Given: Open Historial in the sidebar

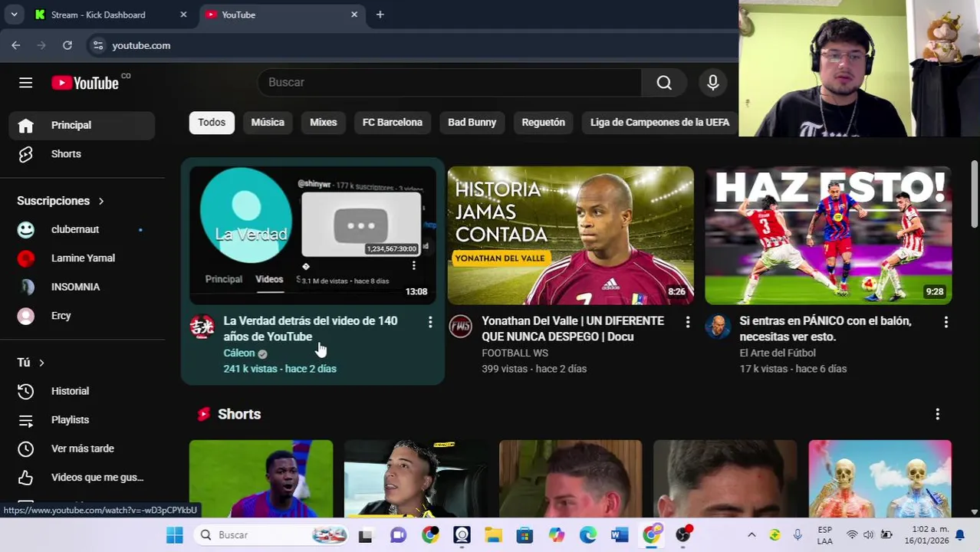Looking at the screenshot, I should click(82, 391).
